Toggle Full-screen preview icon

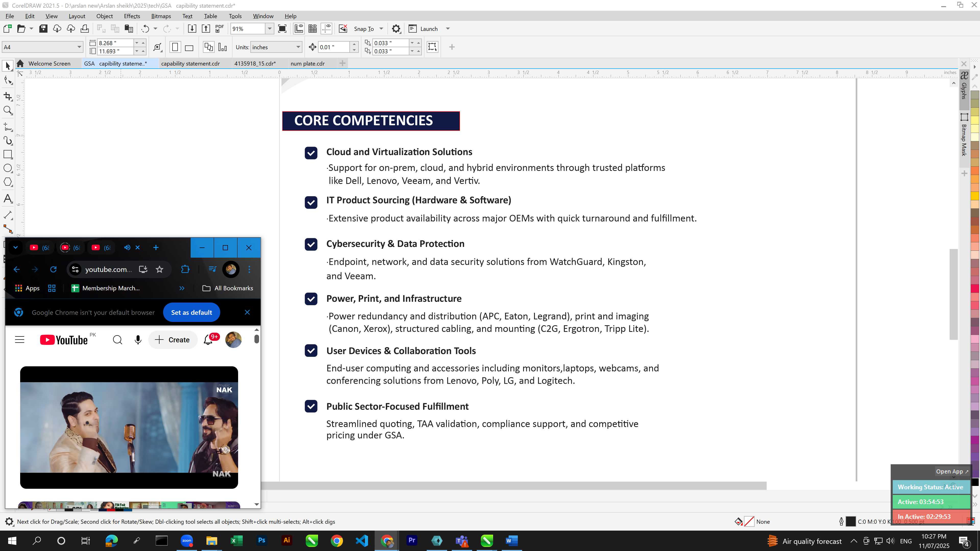282,29
